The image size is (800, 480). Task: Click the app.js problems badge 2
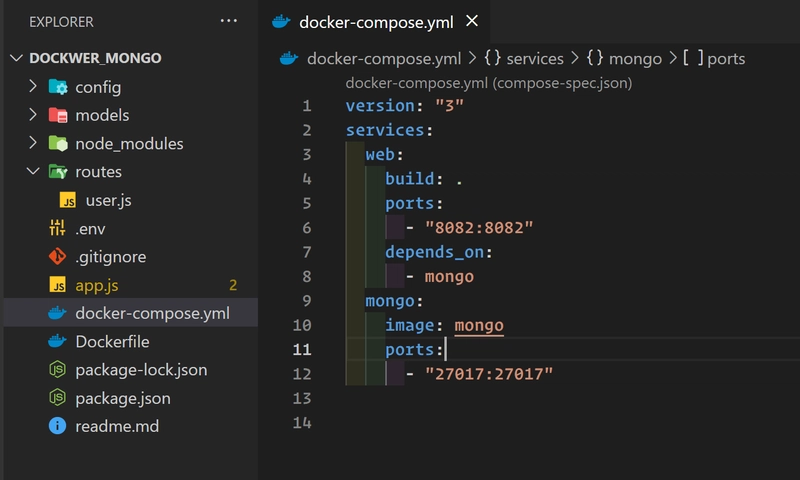click(233, 285)
